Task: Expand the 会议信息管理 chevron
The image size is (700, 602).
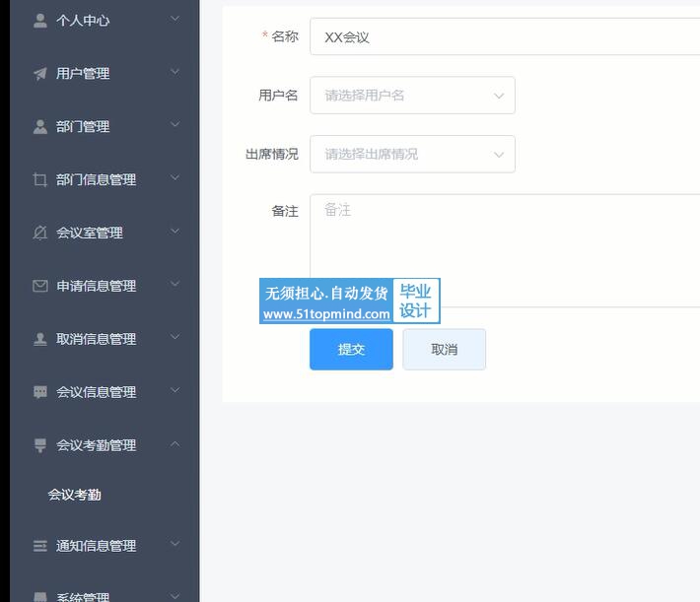Action: pyautogui.click(x=175, y=390)
